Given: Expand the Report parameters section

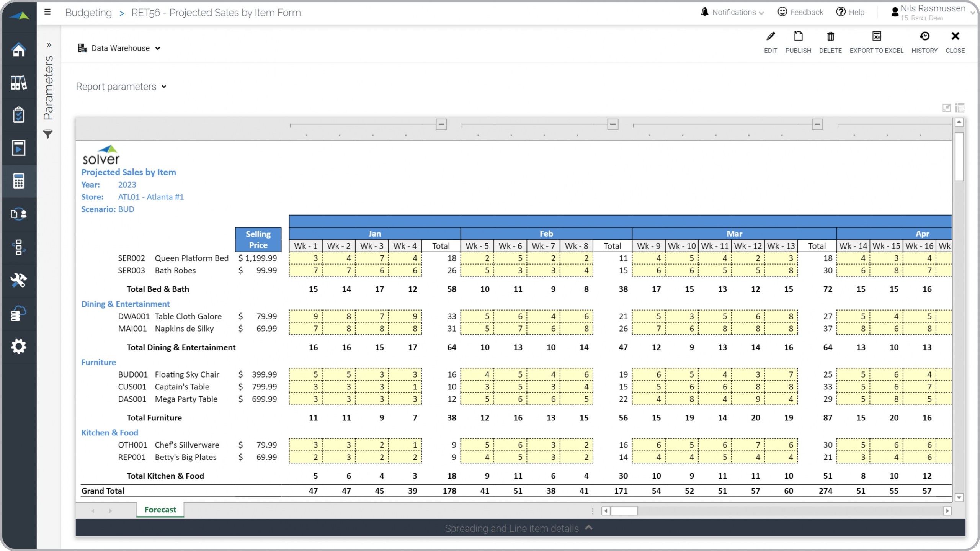Looking at the screenshot, I should (121, 87).
